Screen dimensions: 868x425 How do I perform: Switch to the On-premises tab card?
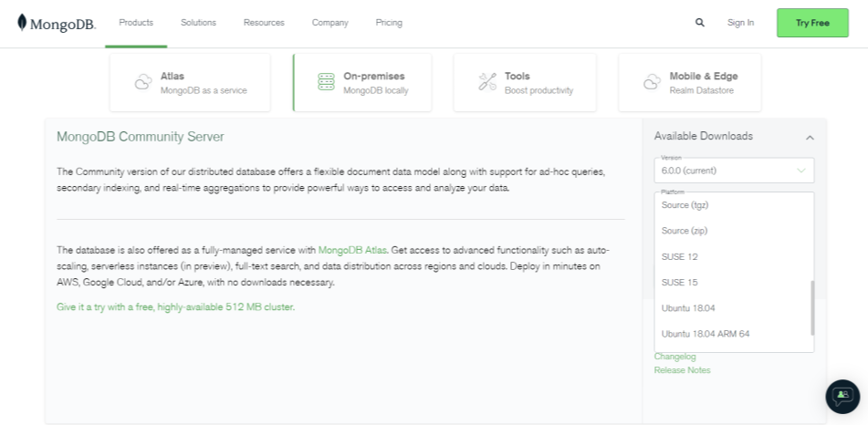(362, 82)
